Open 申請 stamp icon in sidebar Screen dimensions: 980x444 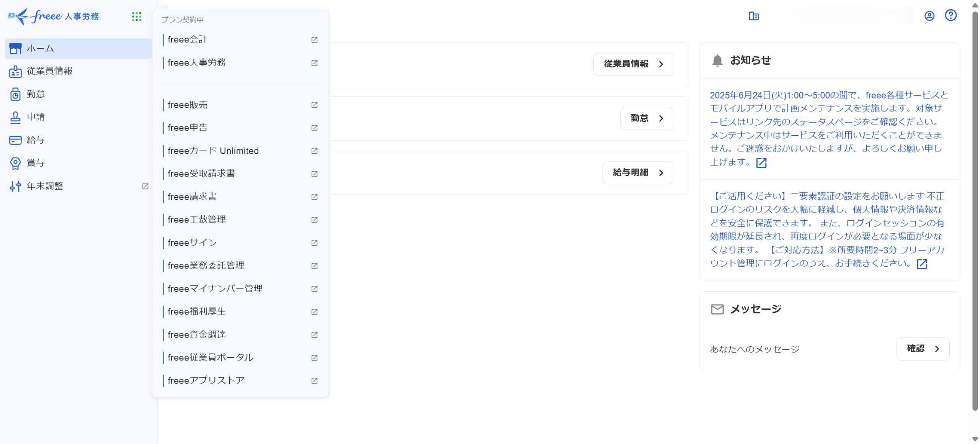(x=15, y=117)
